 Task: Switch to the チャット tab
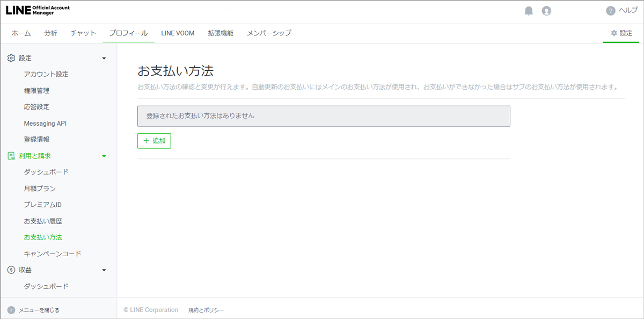tap(83, 33)
